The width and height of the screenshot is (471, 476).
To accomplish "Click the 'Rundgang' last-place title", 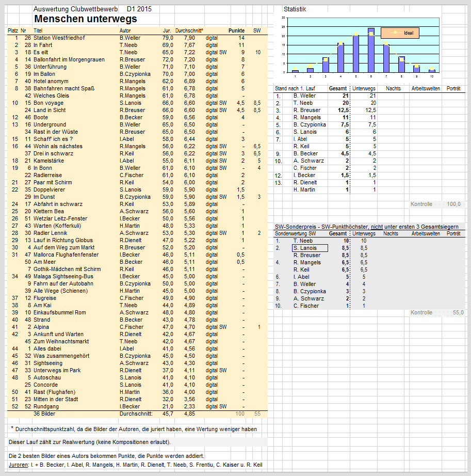I will [46, 406].
